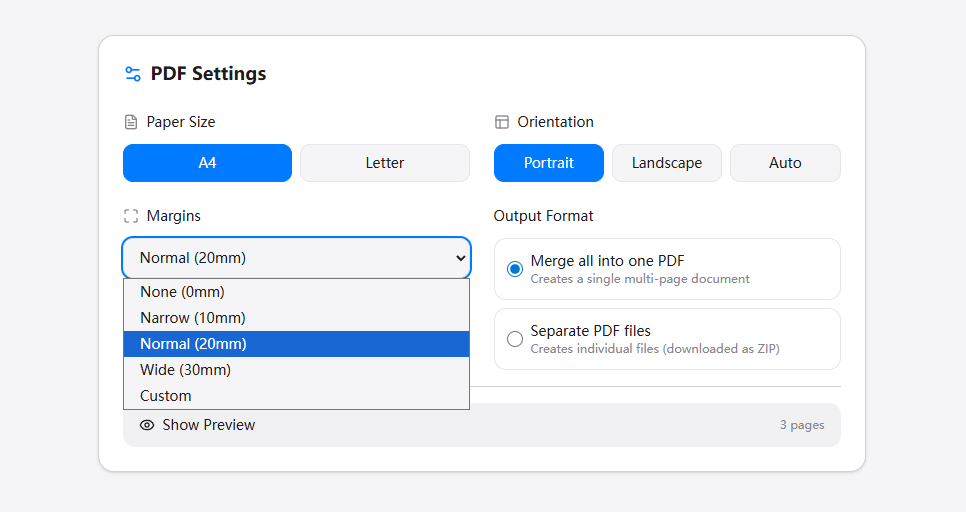The height and width of the screenshot is (512, 966).
Task: Click the Paper Size document icon
Action: [131, 122]
